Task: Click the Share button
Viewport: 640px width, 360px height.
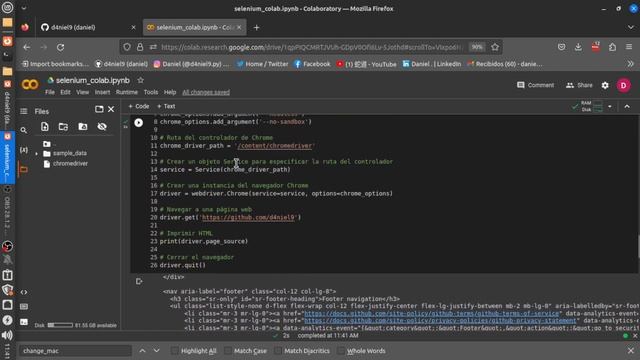Action: click(579, 85)
